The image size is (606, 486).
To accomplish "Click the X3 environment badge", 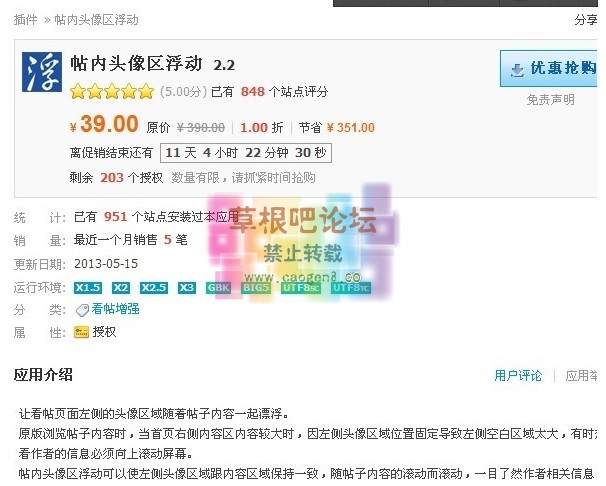I will coord(187,288).
